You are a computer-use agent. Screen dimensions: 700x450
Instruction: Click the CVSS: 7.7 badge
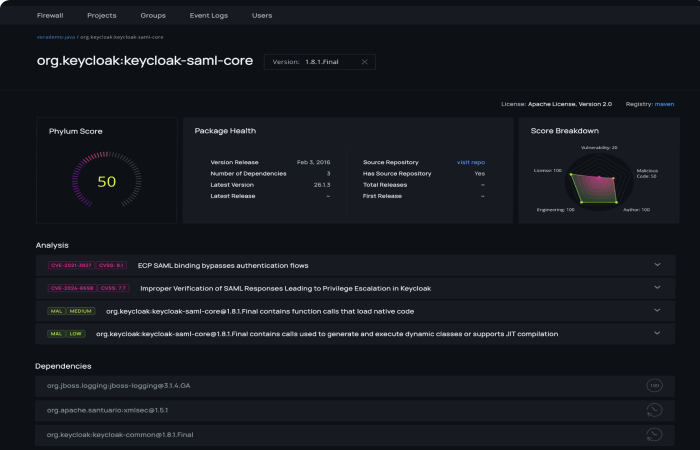(113, 288)
